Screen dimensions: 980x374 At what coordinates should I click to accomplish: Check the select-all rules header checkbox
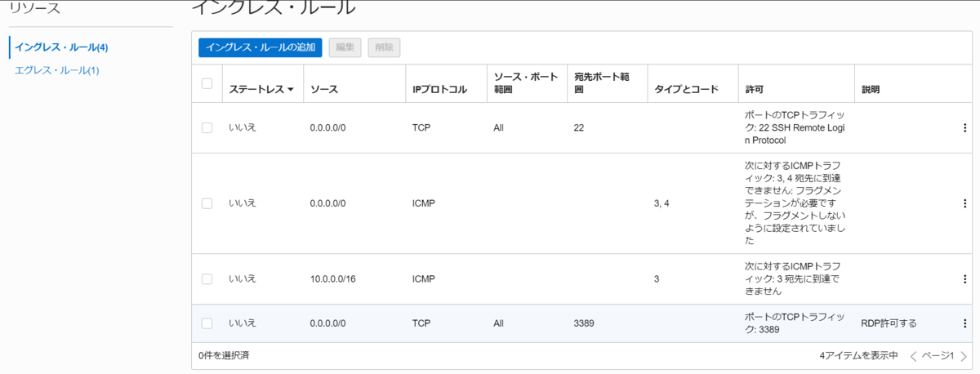[207, 83]
